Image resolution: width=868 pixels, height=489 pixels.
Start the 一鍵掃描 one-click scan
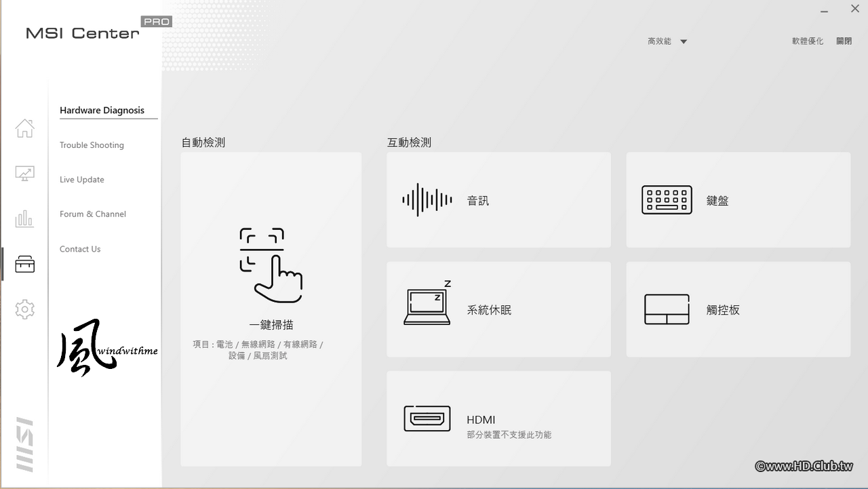tap(271, 309)
